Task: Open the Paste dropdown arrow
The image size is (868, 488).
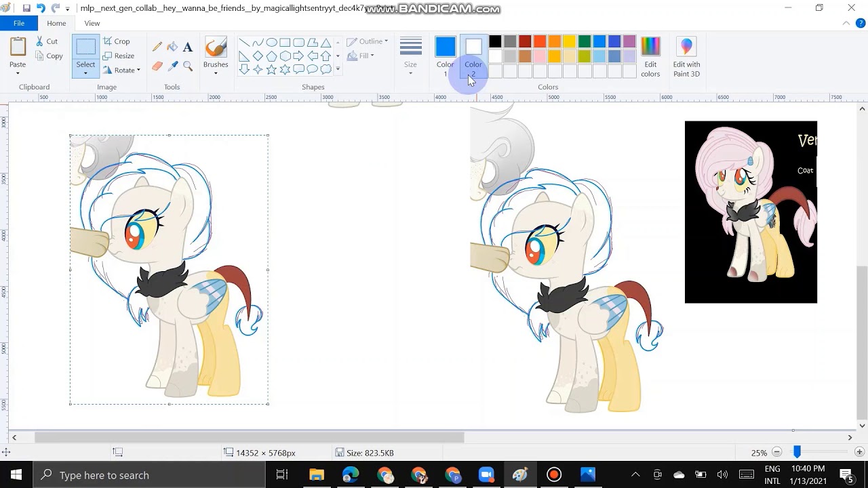Action: pos(18,73)
